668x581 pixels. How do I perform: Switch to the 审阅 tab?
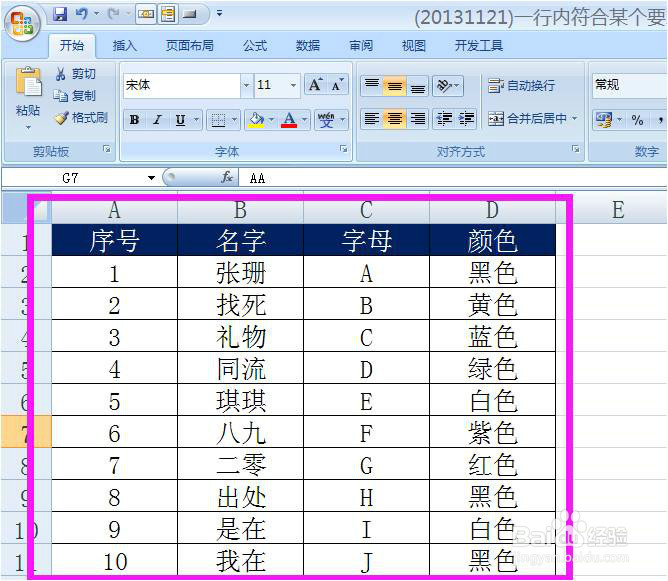pos(361,45)
